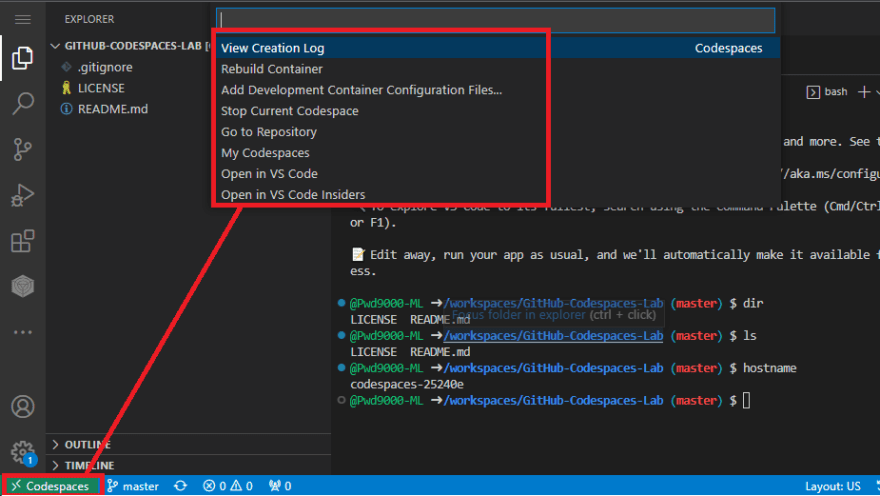880x496 pixels.
Task: Select View Creation Log command
Action: 497,48
